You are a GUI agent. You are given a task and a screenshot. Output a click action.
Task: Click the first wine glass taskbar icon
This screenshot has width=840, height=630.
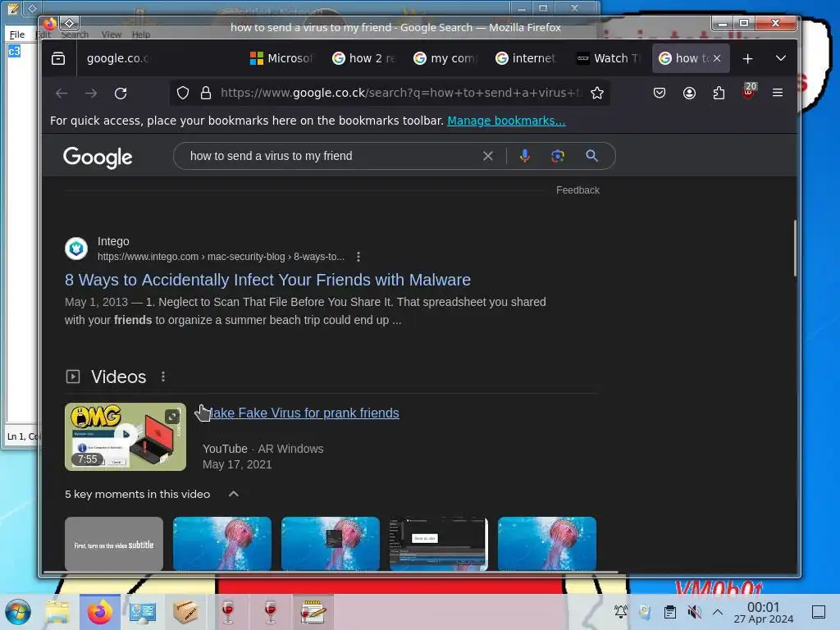[228, 612]
